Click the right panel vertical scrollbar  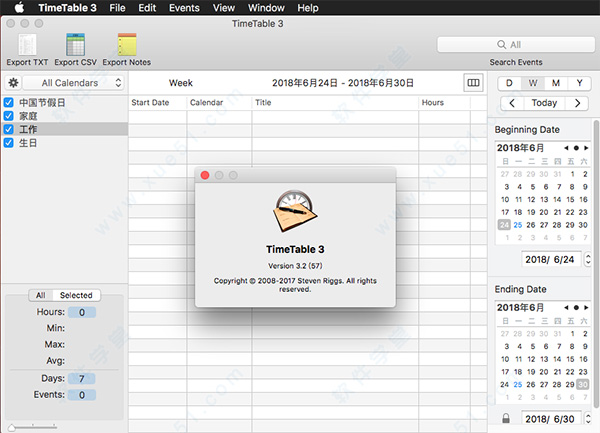pyautogui.click(x=596, y=264)
